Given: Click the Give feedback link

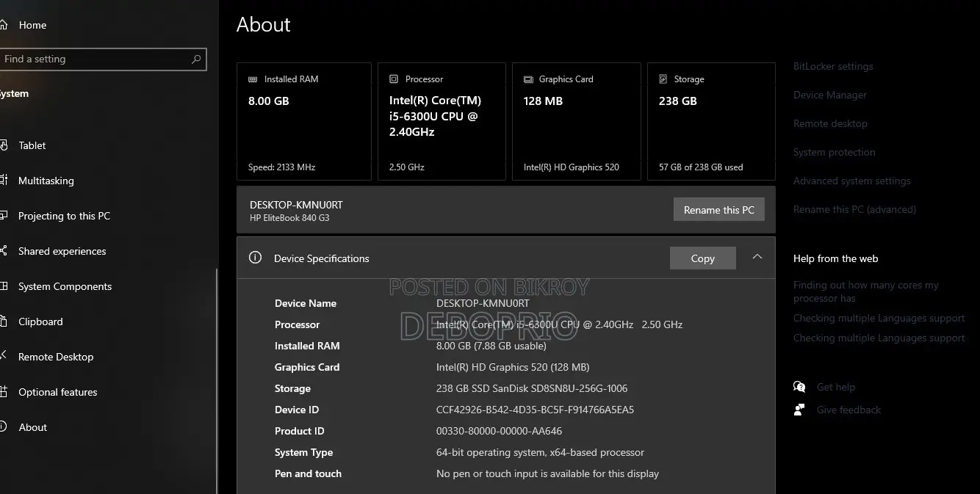Looking at the screenshot, I should 849,410.
